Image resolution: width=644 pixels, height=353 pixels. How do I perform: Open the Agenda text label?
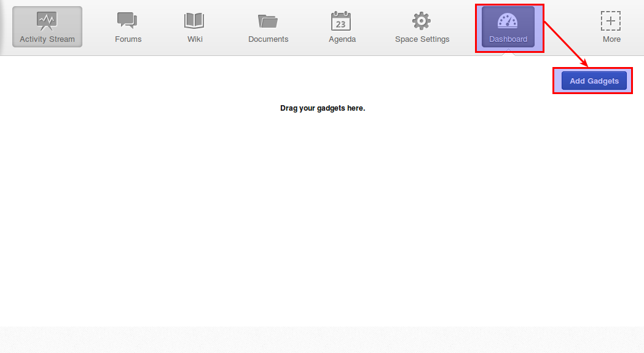342,39
